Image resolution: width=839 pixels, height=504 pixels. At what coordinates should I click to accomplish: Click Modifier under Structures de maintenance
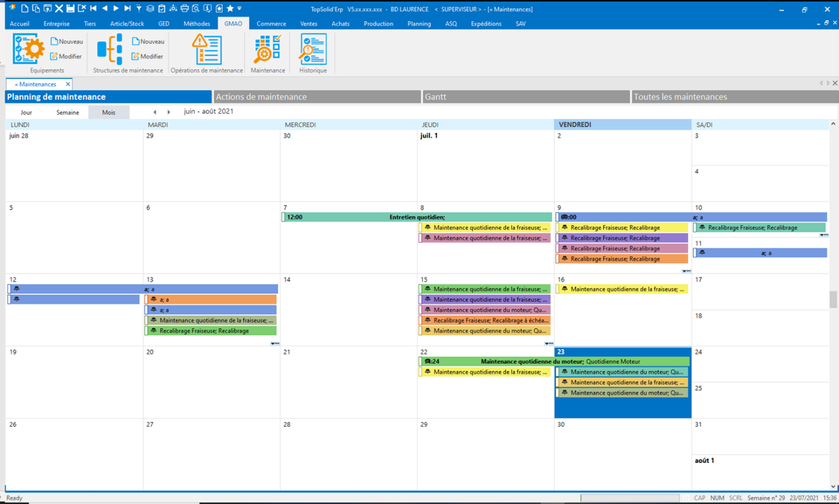[x=148, y=56]
